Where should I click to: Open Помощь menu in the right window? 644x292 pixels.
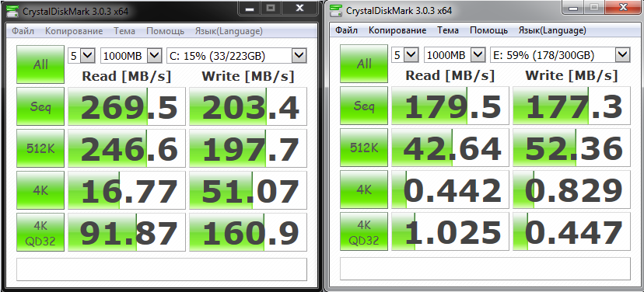(488, 30)
